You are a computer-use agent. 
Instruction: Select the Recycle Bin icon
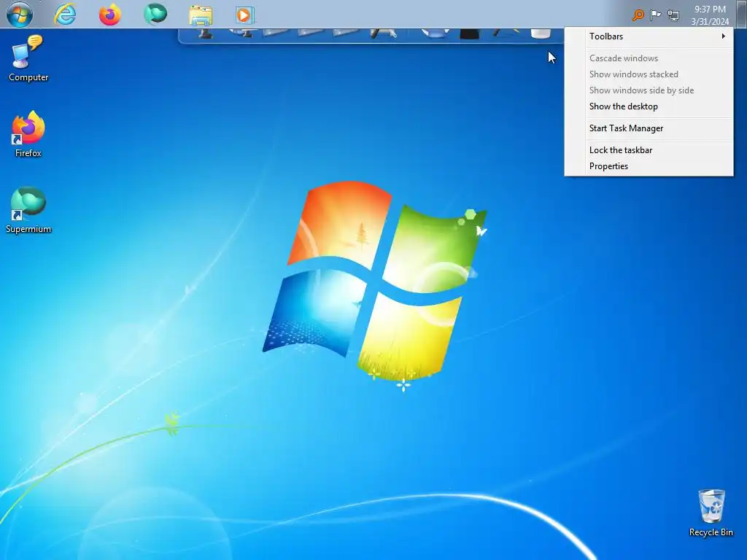[x=711, y=513]
